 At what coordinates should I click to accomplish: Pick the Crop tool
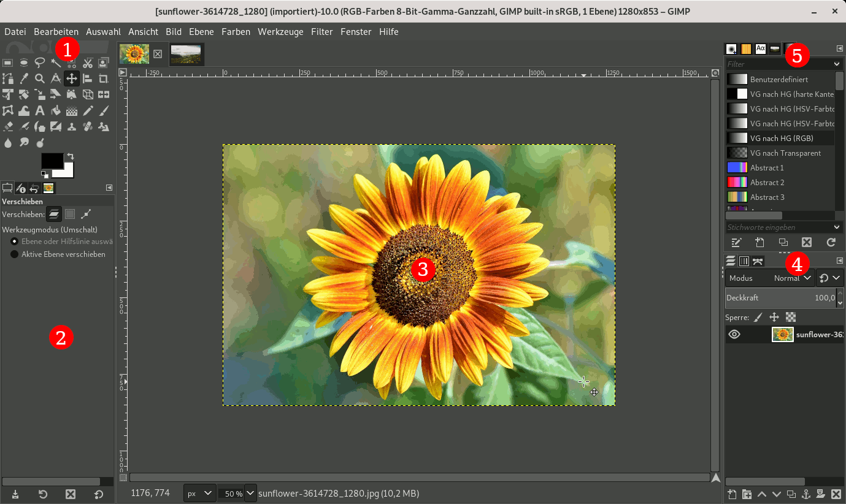pos(104,78)
